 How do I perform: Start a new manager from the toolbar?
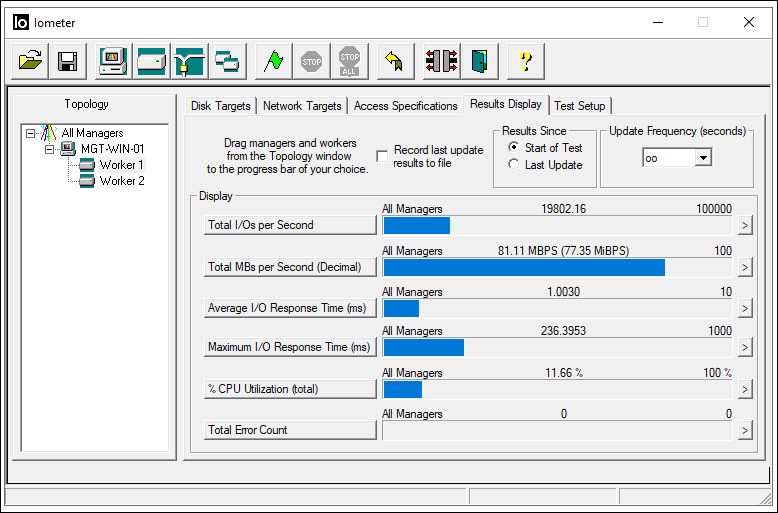coord(113,62)
